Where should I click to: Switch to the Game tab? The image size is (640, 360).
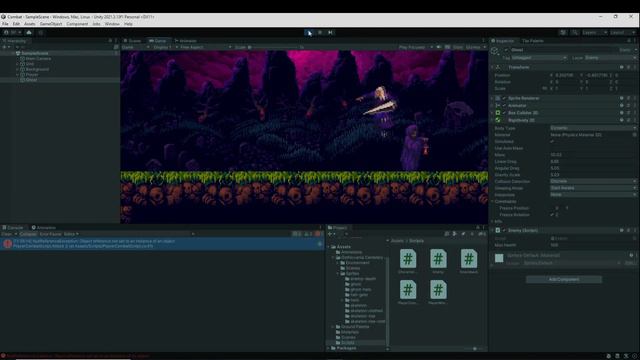tap(158, 41)
